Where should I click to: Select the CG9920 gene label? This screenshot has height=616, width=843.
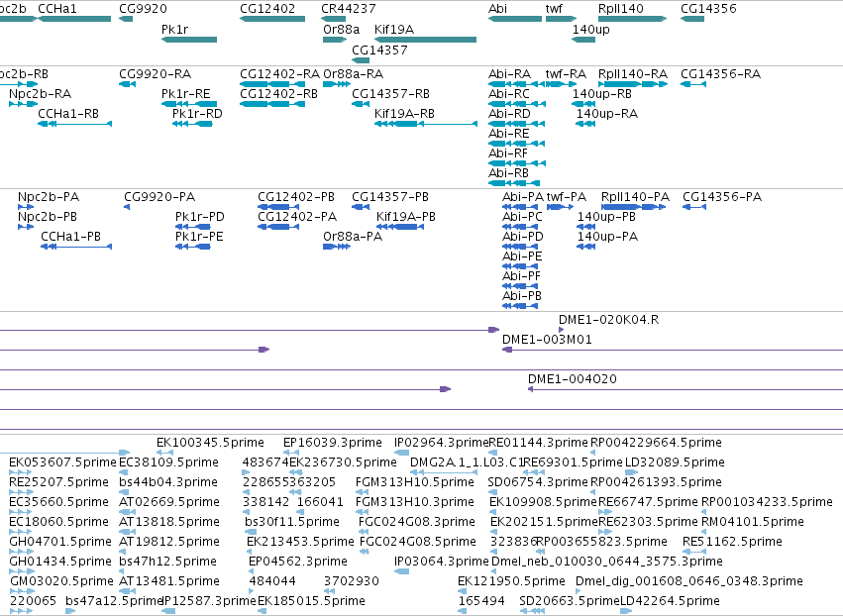click(x=143, y=9)
